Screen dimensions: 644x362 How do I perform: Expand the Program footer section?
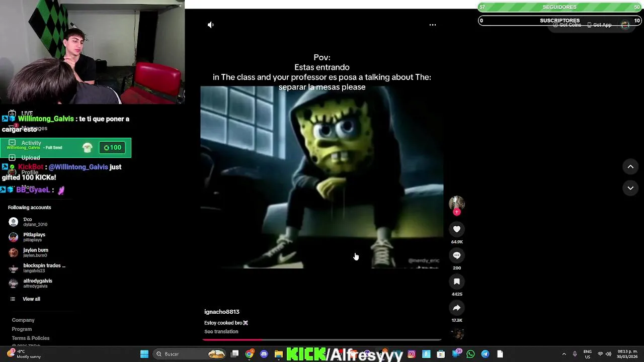(22, 329)
